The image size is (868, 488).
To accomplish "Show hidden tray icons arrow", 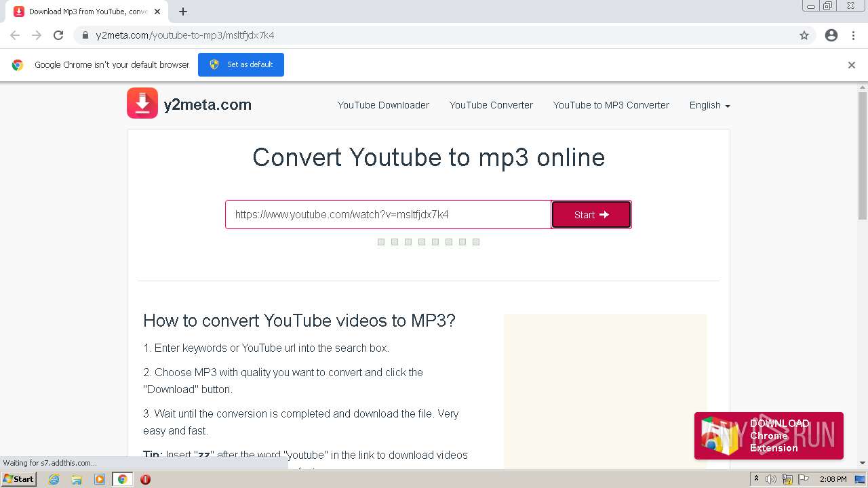I will tap(756, 479).
